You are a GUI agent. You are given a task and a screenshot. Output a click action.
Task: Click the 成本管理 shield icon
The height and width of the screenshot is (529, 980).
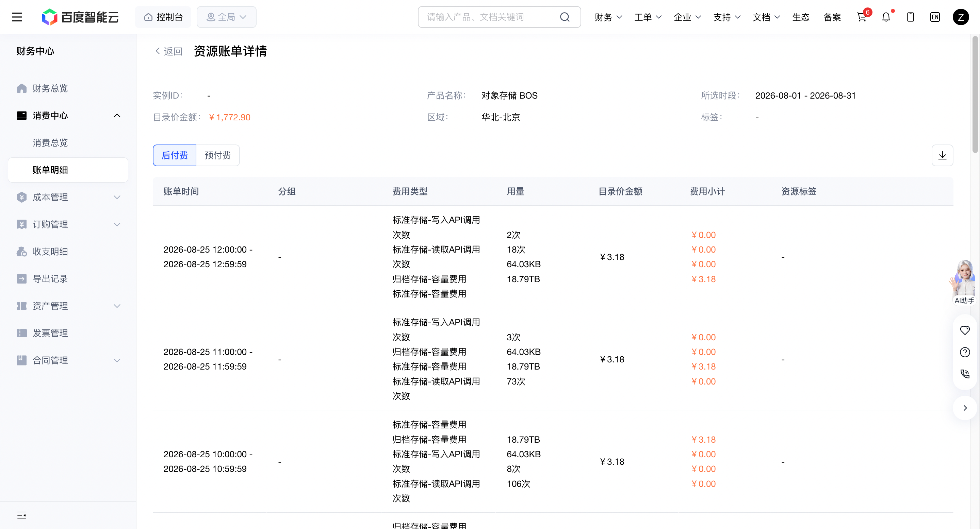coord(22,197)
